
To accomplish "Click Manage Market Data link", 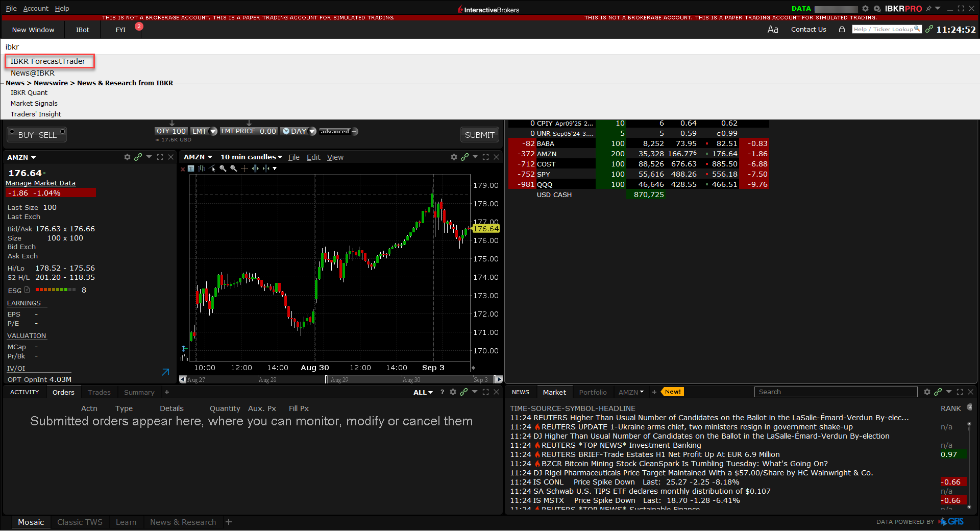I will (40, 183).
